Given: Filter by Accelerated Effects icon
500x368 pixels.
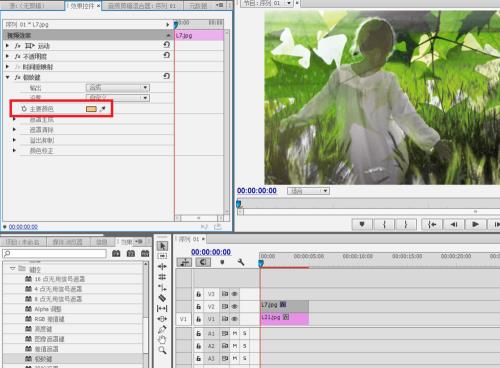Looking at the screenshot, I should (x=116, y=254).
